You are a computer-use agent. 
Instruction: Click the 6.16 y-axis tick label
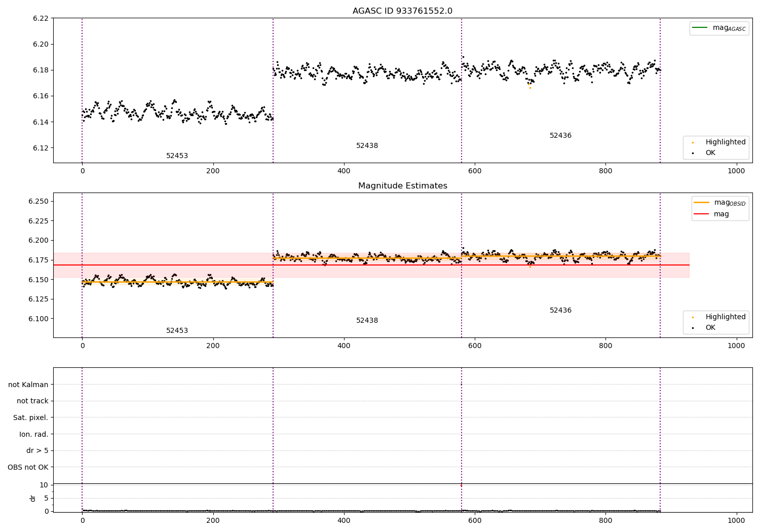[x=41, y=96]
